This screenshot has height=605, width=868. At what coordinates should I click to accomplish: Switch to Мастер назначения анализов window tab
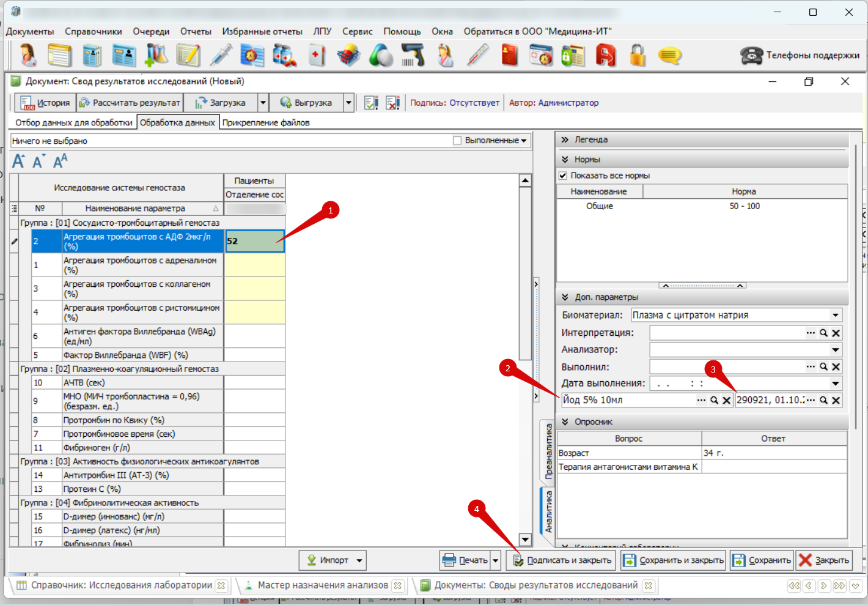323,585
